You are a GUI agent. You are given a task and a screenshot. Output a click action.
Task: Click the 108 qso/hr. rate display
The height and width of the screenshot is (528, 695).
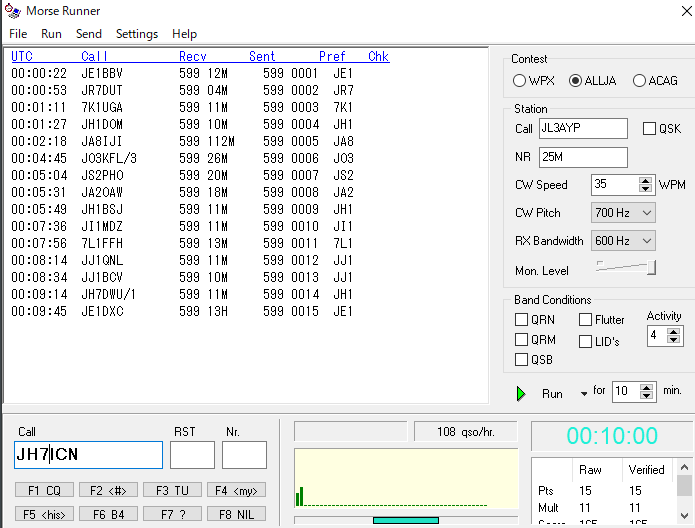[465, 432]
